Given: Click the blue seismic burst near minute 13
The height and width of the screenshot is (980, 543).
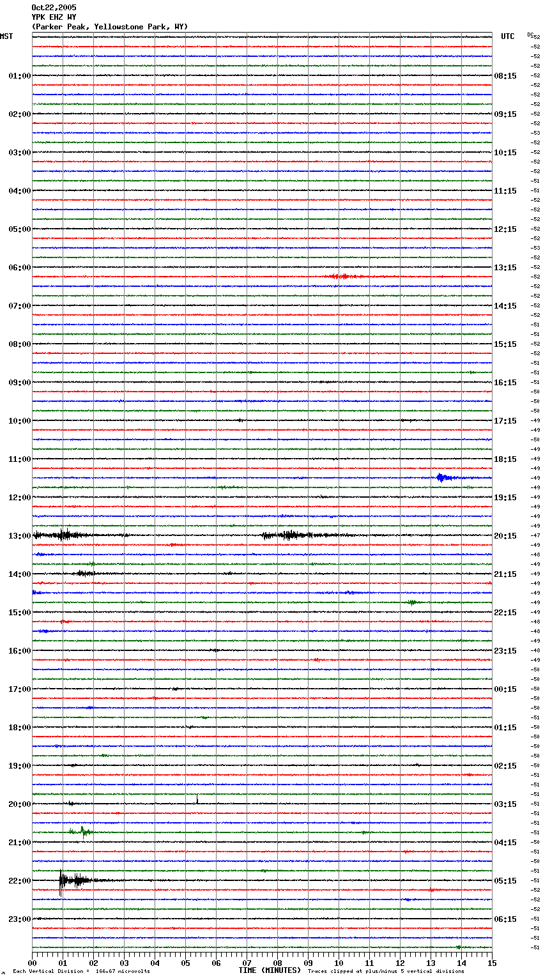Looking at the screenshot, I should point(447,478).
